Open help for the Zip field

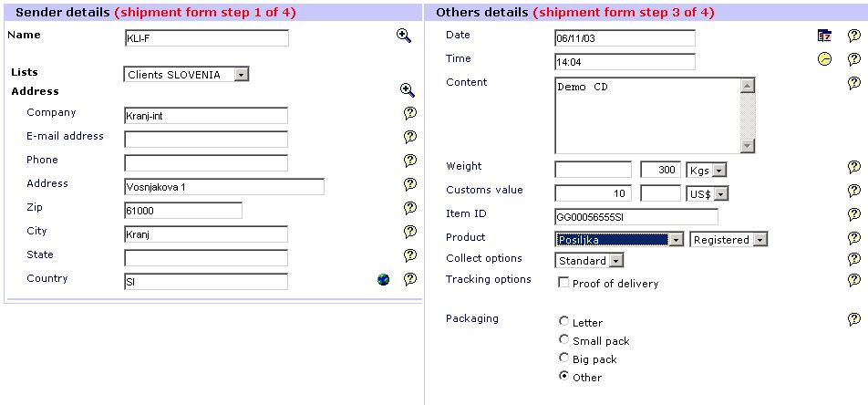(409, 208)
